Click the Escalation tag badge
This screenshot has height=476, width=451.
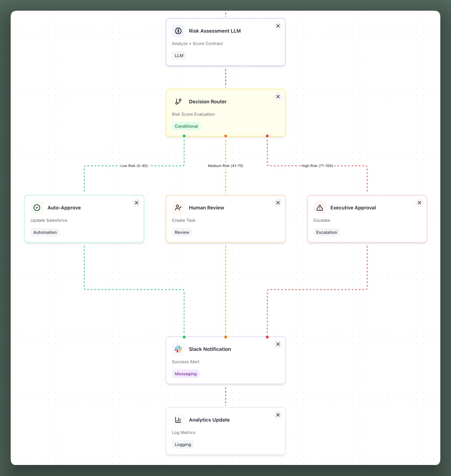(x=327, y=232)
